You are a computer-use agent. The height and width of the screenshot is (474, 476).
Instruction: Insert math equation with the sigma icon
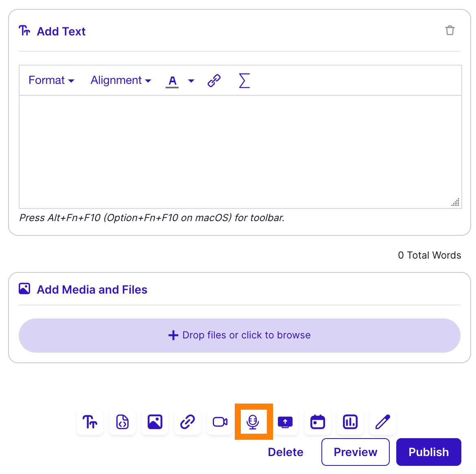point(244,81)
